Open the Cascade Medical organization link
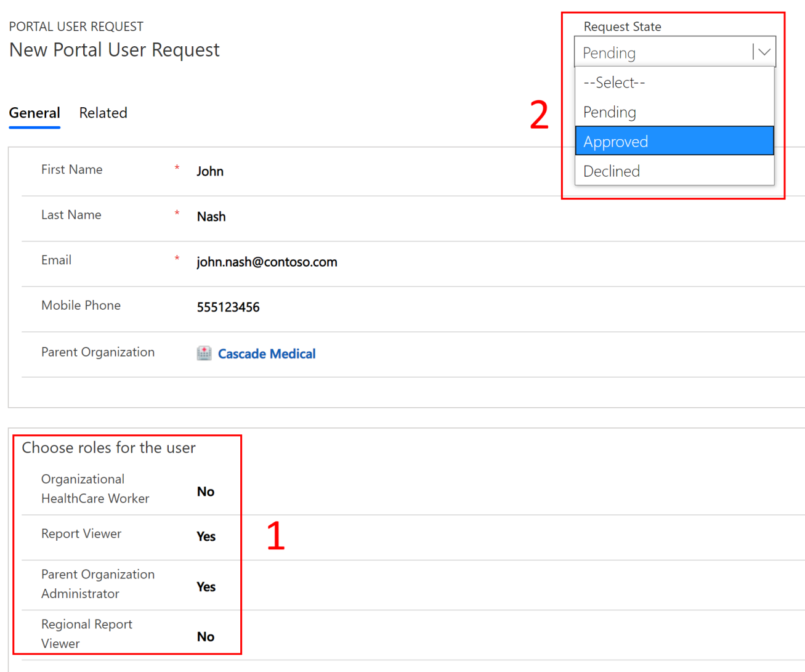 (x=267, y=354)
